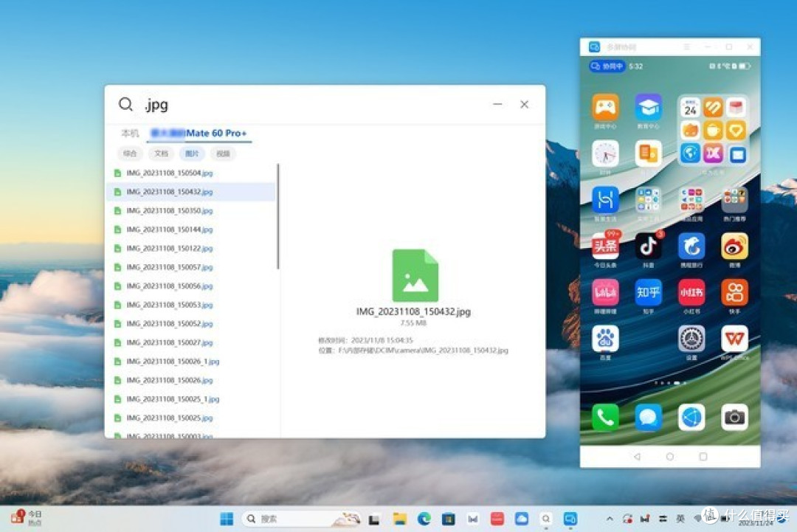Screen dimensions: 797x532
Task: Launch the Bilibili app on phone
Action: [605, 293]
